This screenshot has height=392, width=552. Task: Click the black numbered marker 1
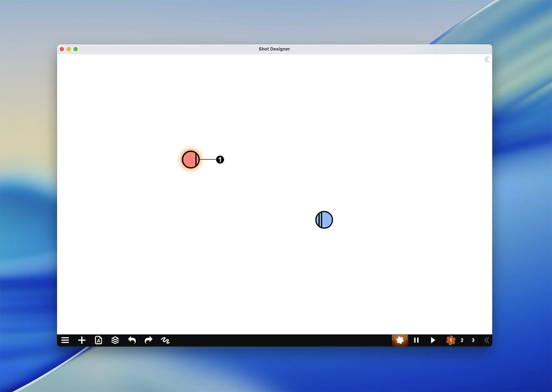point(220,159)
